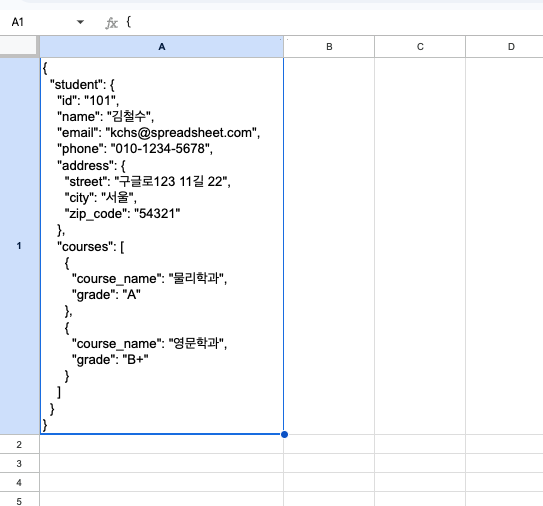Click empty cell C1
Image resolution: width=543 pixels, height=506 pixels.
[420, 246]
